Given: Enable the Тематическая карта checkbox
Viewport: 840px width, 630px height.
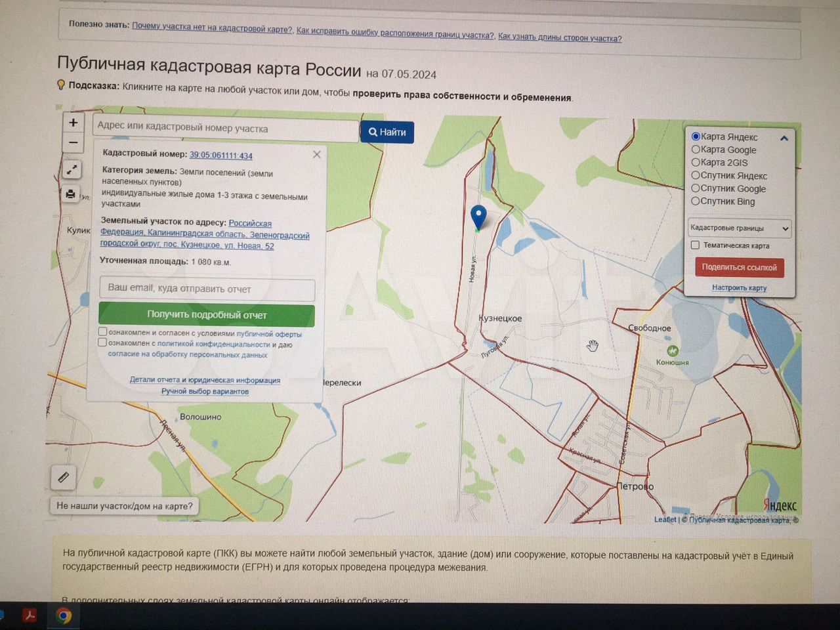Looking at the screenshot, I should (695, 245).
